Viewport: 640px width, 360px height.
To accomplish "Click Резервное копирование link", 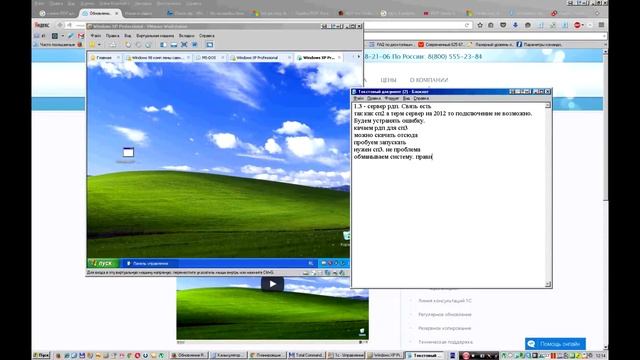I will 444,328.
